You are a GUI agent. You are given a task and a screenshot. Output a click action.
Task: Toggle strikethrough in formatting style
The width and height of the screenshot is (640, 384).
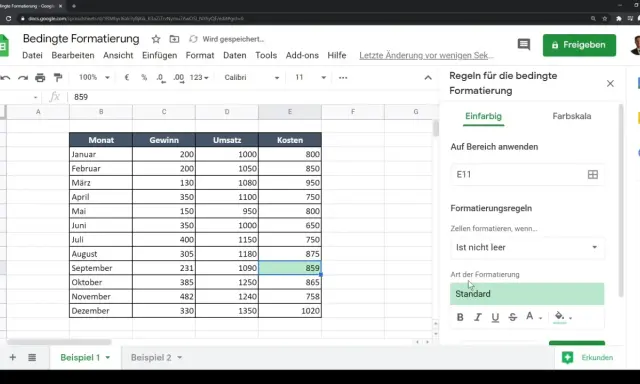[x=513, y=317]
